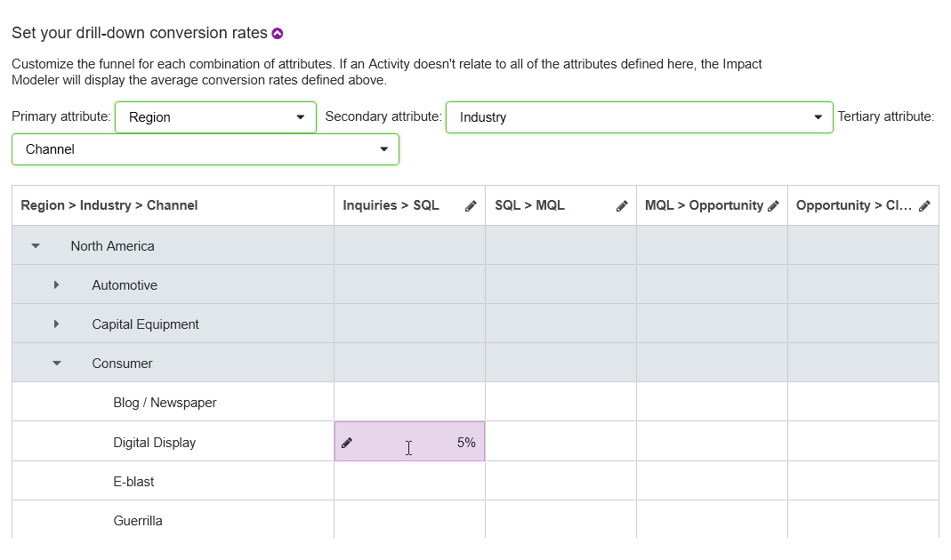This screenshot has width=951, height=560.
Task: Click pencil icon in Opportunity > Closed header
Action: 924,206
